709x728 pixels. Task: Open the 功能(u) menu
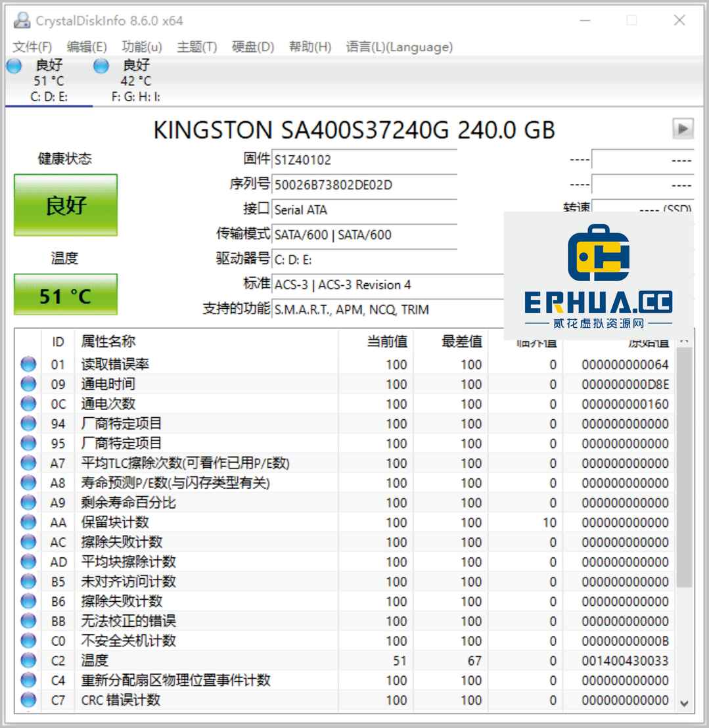[x=142, y=47]
